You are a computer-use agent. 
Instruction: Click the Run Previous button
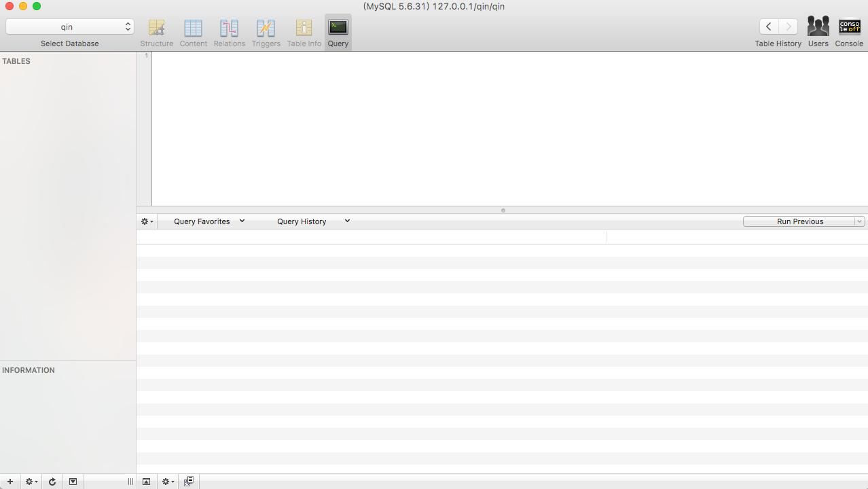[x=799, y=221]
